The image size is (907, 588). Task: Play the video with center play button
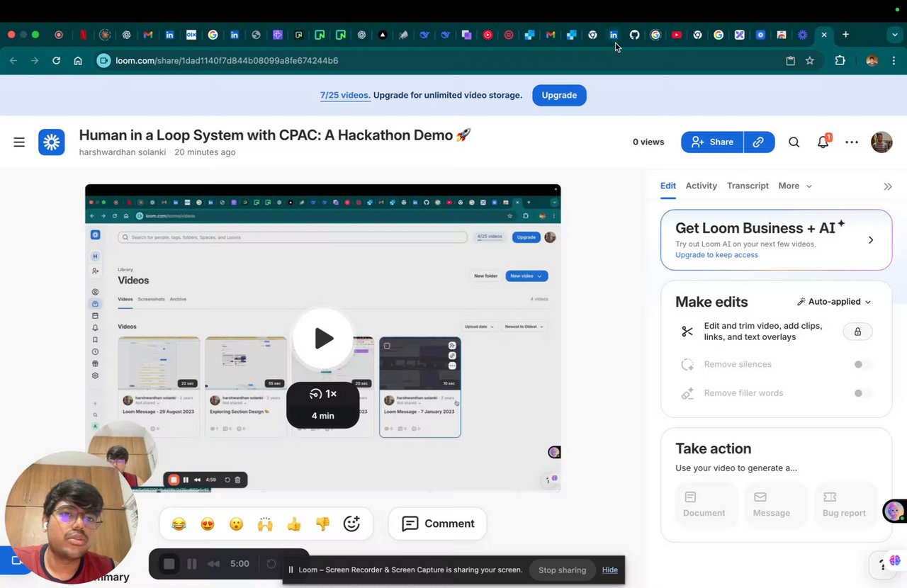point(323,339)
